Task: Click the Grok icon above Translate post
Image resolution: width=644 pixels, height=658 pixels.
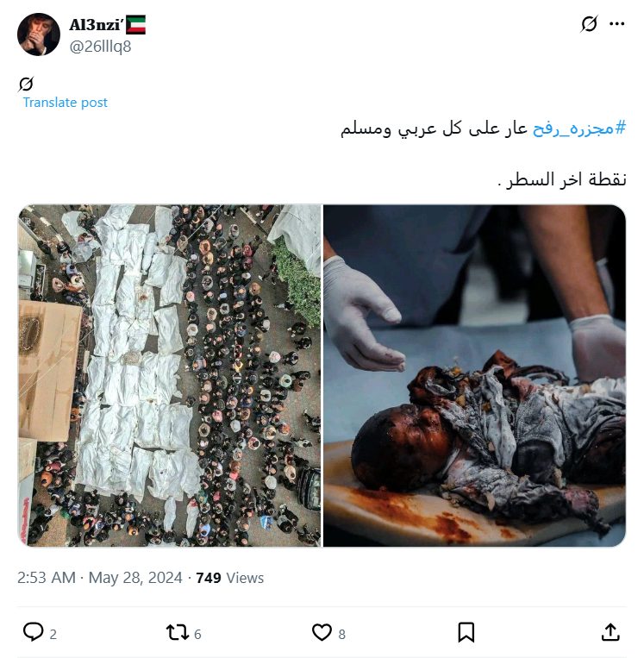Action: [26, 84]
